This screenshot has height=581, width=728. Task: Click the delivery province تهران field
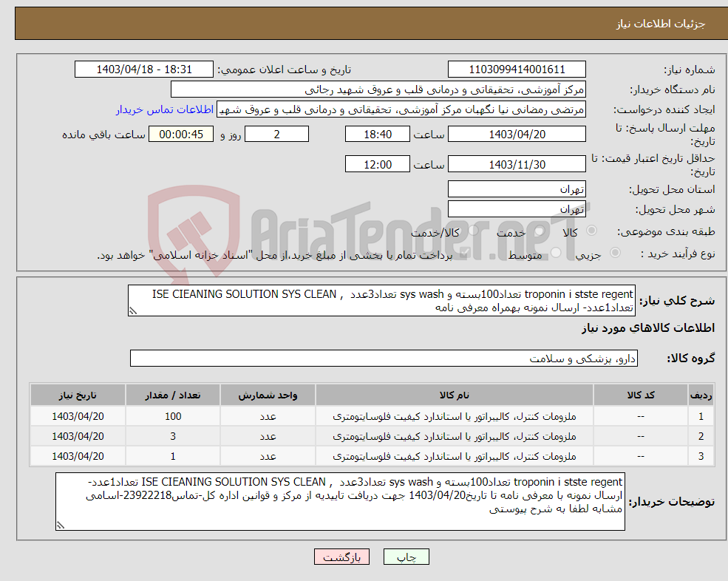pyautogui.click(x=517, y=189)
